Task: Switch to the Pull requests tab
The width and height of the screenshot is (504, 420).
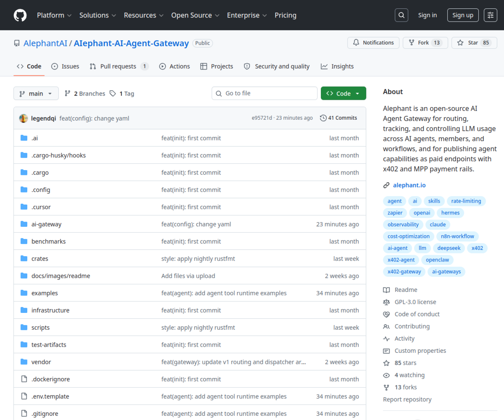Action: [119, 66]
